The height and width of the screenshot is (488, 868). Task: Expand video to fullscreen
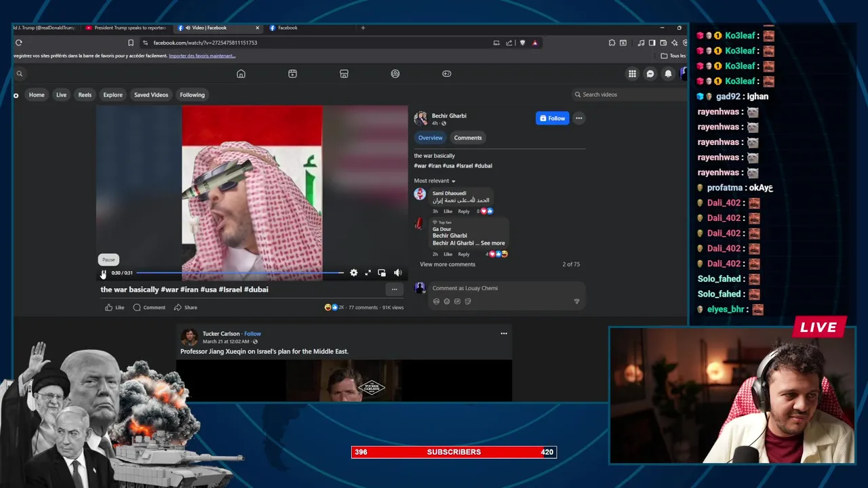pos(368,272)
